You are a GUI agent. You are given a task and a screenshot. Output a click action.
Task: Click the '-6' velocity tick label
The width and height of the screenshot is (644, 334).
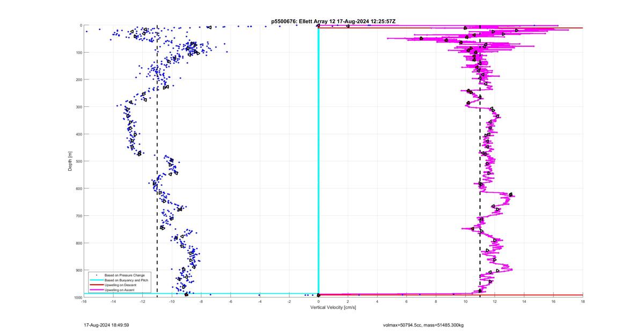pos(230,301)
